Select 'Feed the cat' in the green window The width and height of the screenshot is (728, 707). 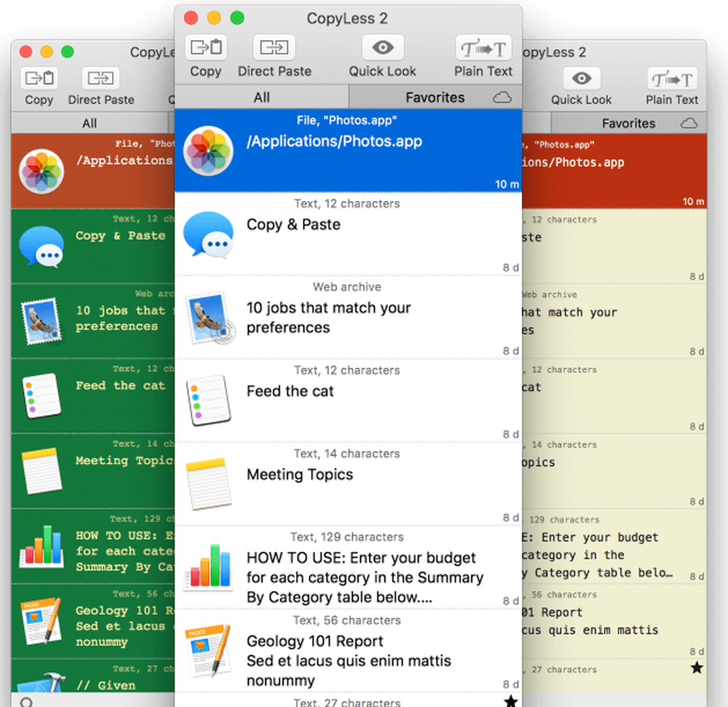[x=120, y=385]
